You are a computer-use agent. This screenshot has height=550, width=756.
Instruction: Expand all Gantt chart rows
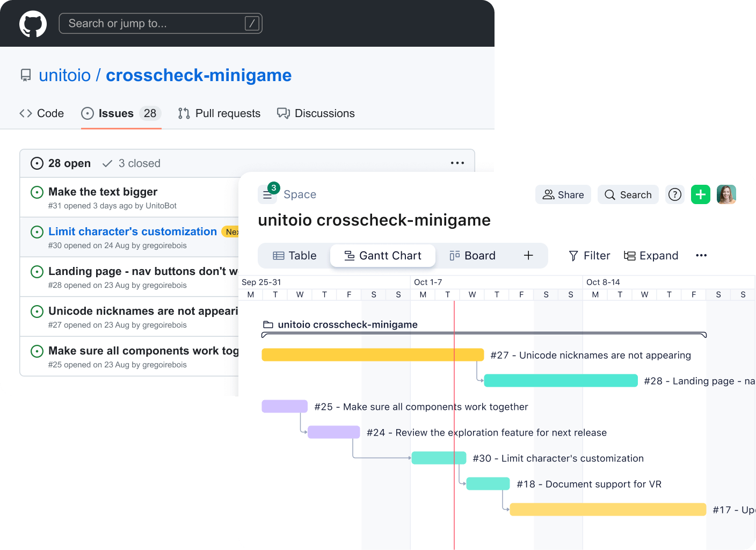651,256
